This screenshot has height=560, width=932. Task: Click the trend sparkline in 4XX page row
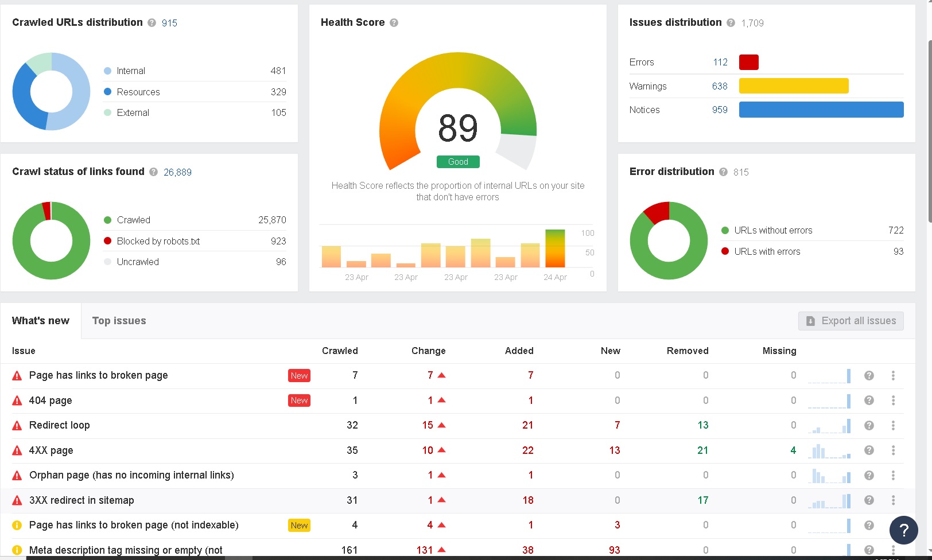pos(829,450)
